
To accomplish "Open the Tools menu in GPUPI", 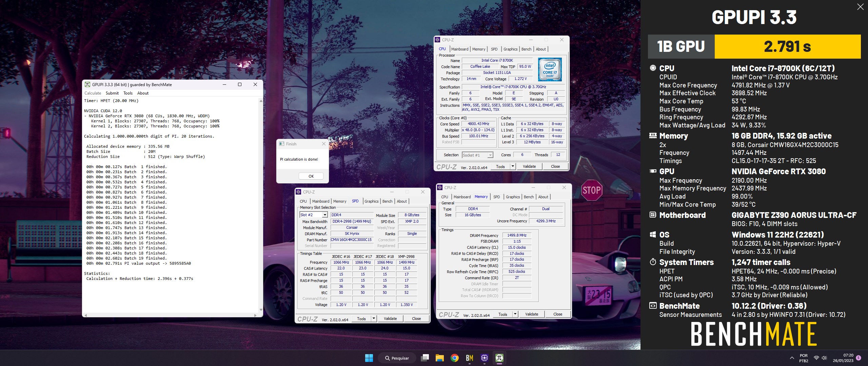I will point(128,93).
